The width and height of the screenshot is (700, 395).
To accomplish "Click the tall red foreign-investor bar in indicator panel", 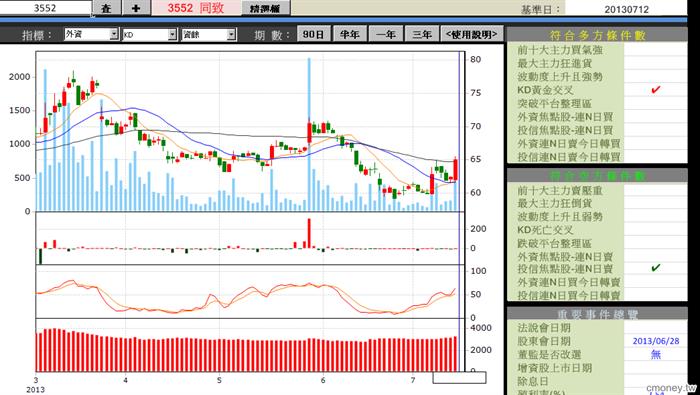I will (309, 233).
